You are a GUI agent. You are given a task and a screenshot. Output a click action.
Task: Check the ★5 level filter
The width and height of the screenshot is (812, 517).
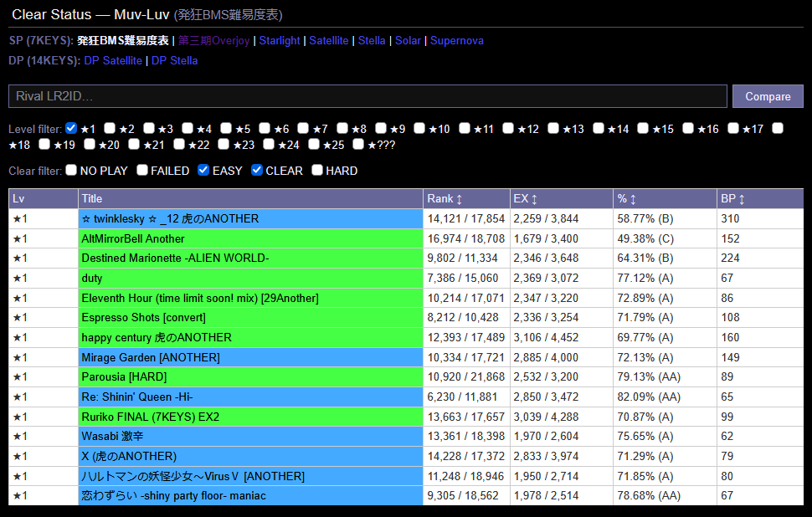(x=226, y=128)
